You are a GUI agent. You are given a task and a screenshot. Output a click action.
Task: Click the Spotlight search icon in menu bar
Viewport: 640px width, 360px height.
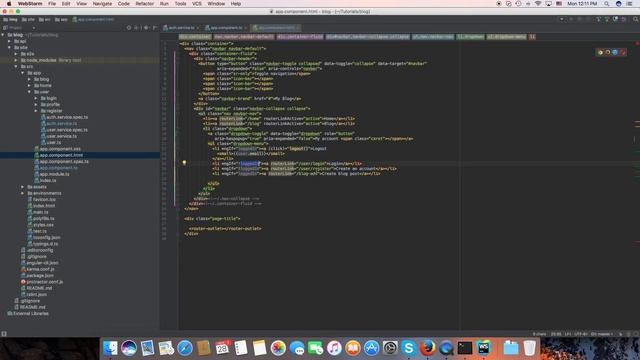coord(607,4)
